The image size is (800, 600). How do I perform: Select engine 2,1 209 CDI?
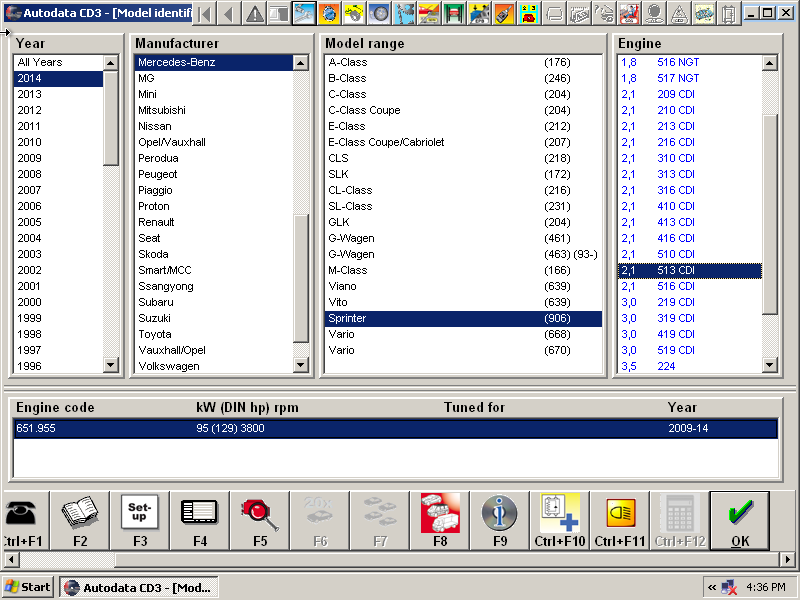point(690,94)
